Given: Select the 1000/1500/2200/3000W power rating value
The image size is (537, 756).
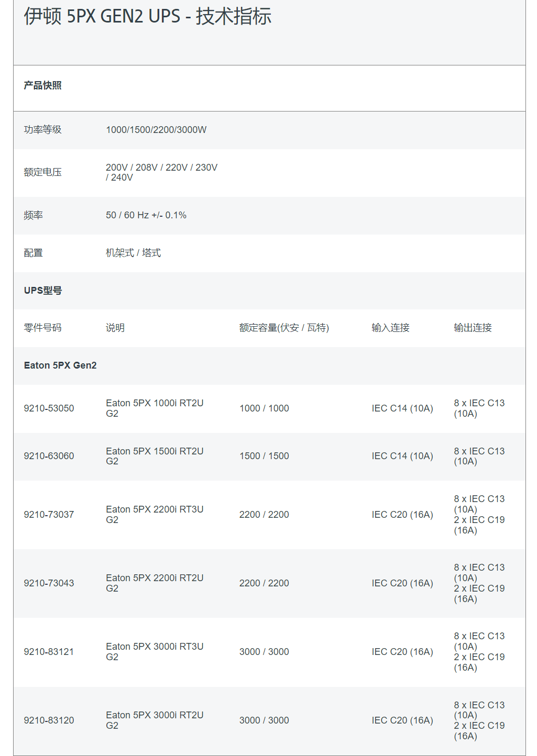Looking at the screenshot, I should pyautogui.click(x=156, y=130).
